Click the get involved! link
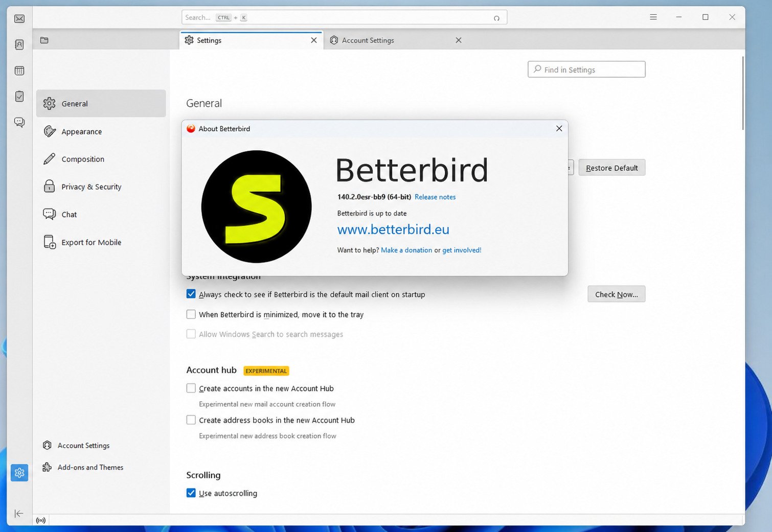The width and height of the screenshot is (772, 532). coord(462,250)
